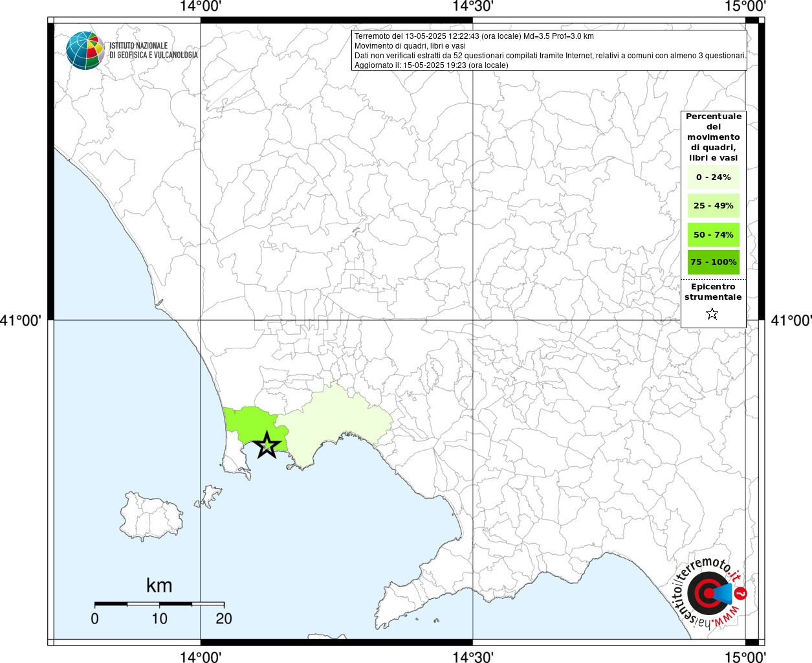Image resolution: width=812 pixels, height=663 pixels.
Task: Click the left 41°00' latitude label
Action: click(21, 320)
